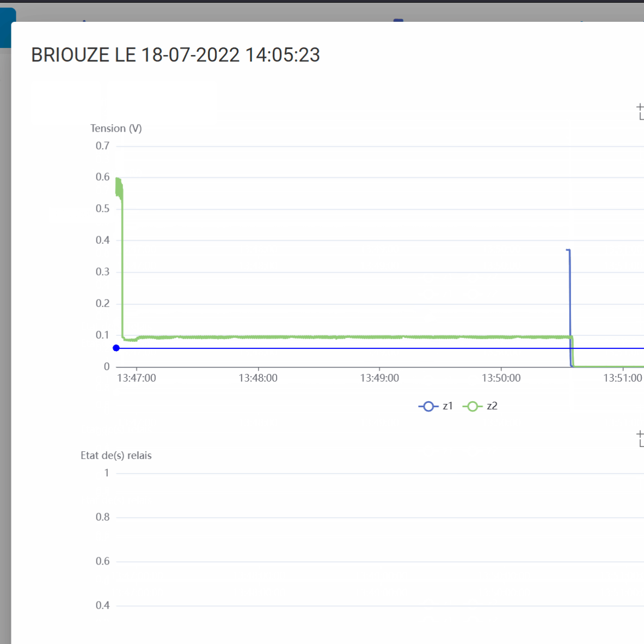This screenshot has height=644, width=644.
Task: Click the 13:47:00 time axis label
Action: pos(136,378)
